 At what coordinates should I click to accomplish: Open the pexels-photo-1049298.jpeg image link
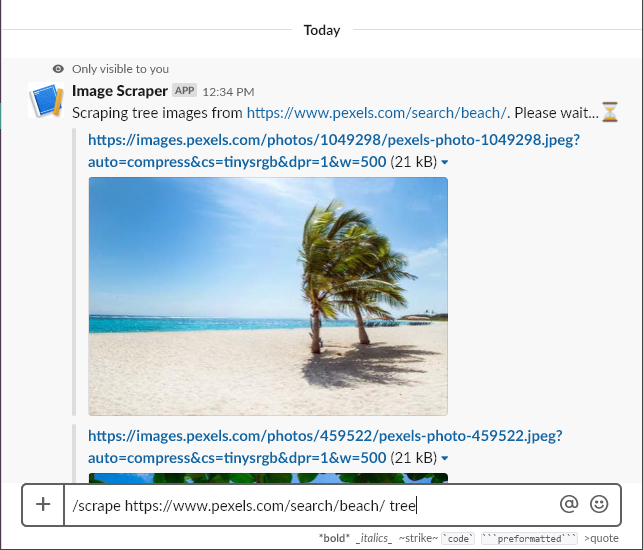point(334,151)
